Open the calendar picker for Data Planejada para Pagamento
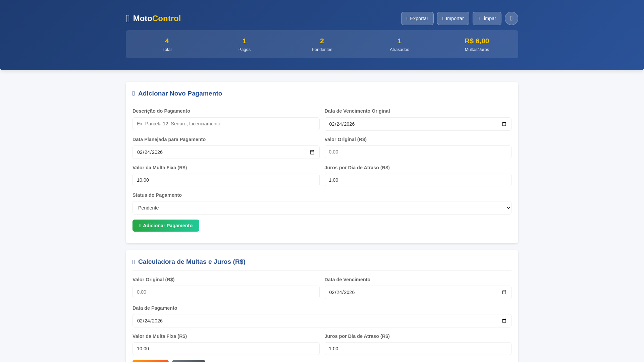The image size is (644, 362). click(312, 152)
